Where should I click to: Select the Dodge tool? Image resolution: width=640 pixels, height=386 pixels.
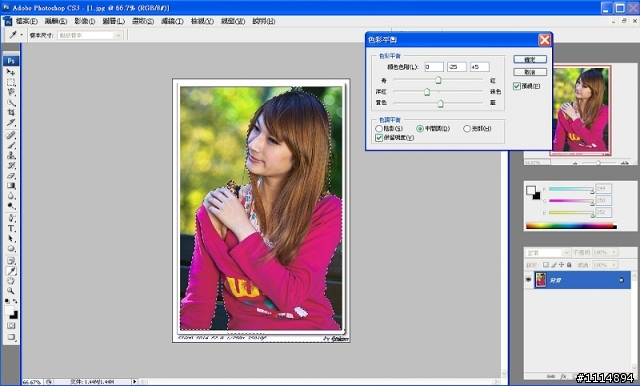11,206
